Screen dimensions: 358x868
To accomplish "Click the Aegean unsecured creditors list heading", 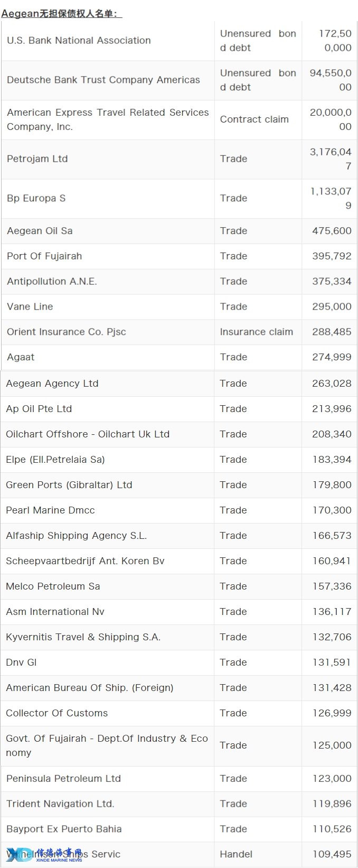I will (x=61, y=14).
